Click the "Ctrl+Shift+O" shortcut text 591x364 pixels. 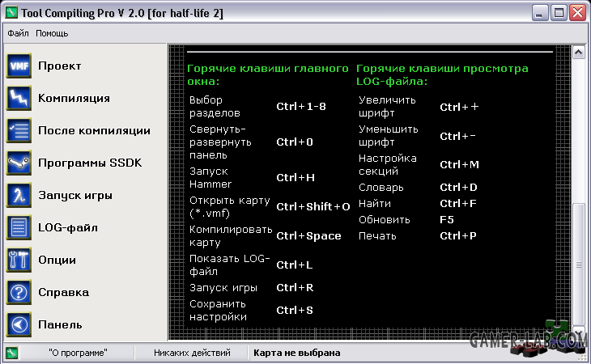(x=313, y=206)
